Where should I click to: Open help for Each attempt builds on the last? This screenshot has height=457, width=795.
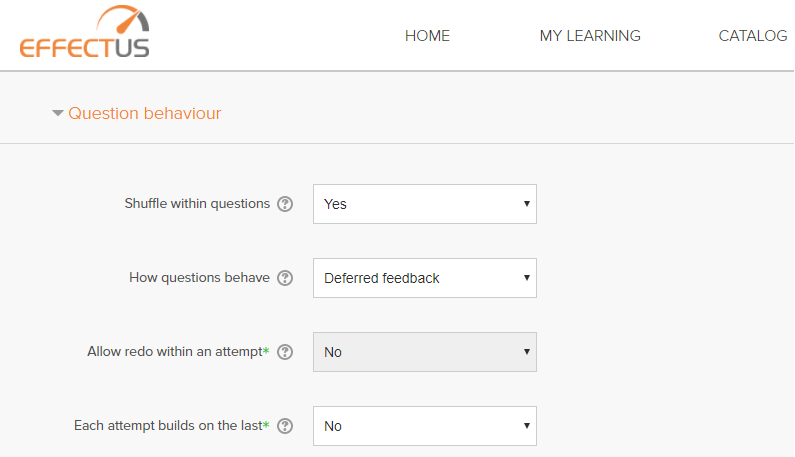285,426
